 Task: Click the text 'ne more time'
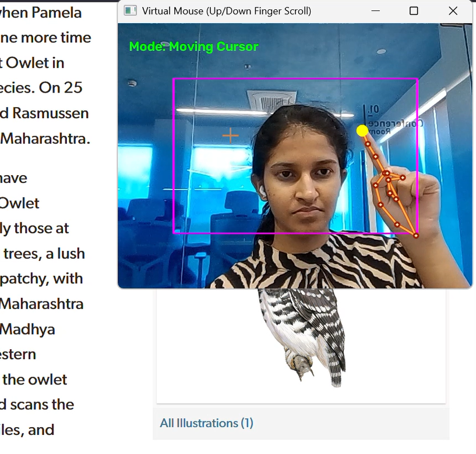pyautogui.click(x=45, y=38)
